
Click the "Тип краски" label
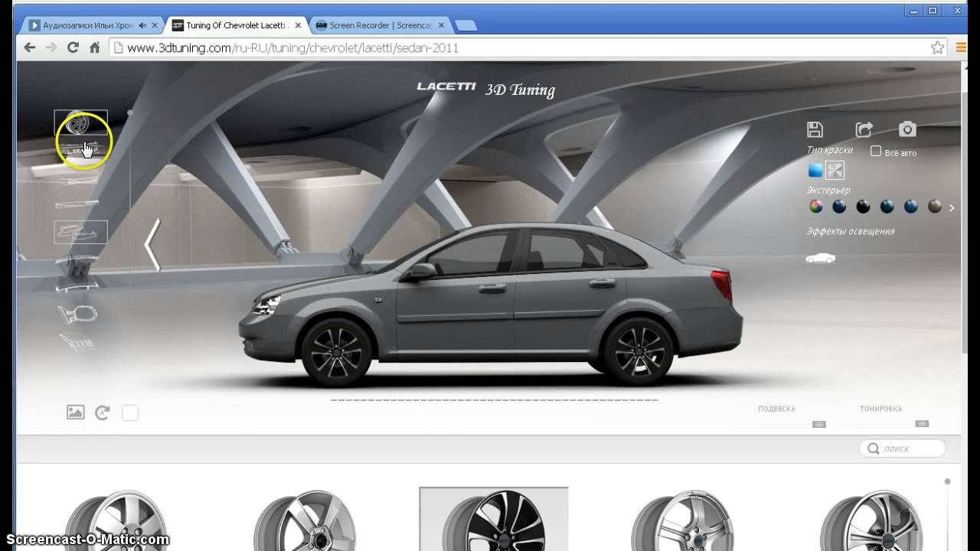click(829, 150)
